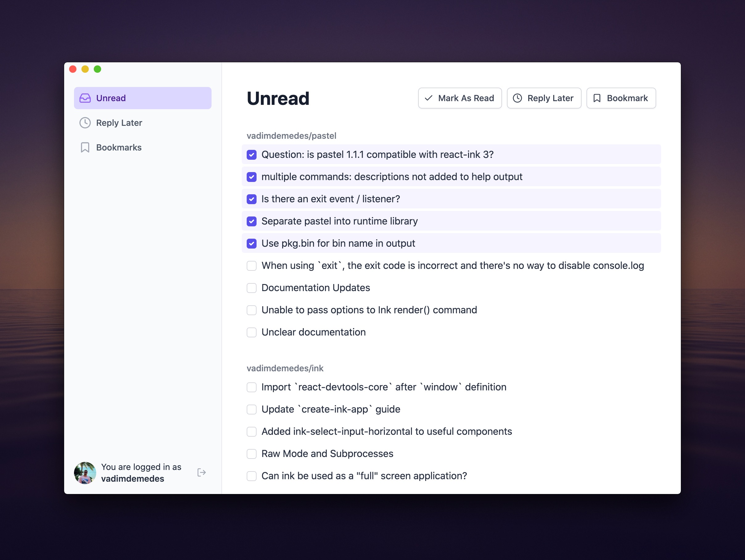This screenshot has height=560, width=745.
Task: Click the logged-in username vadimdemedes
Action: pos(133,479)
